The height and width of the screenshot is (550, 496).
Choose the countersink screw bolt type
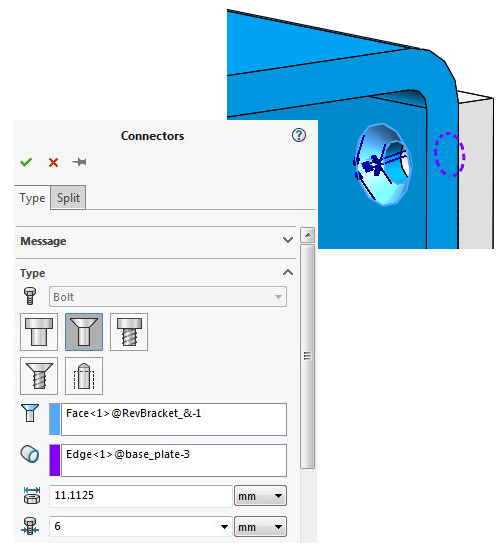(x=39, y=376)
